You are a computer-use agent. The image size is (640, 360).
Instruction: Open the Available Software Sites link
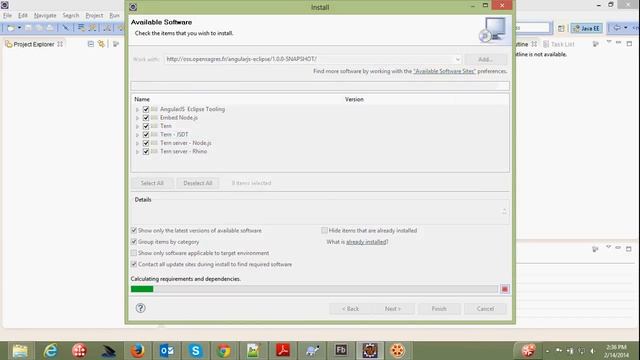(x=444, y=71)
